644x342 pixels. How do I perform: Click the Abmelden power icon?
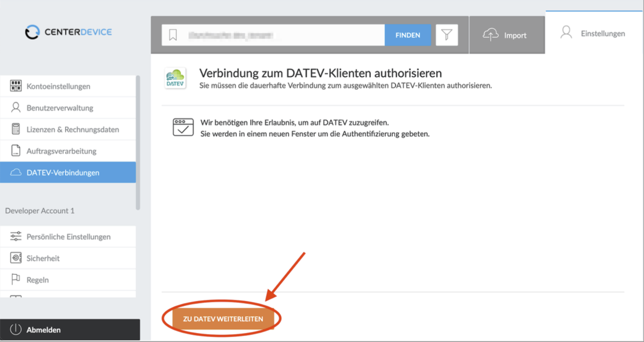[15, 330]
